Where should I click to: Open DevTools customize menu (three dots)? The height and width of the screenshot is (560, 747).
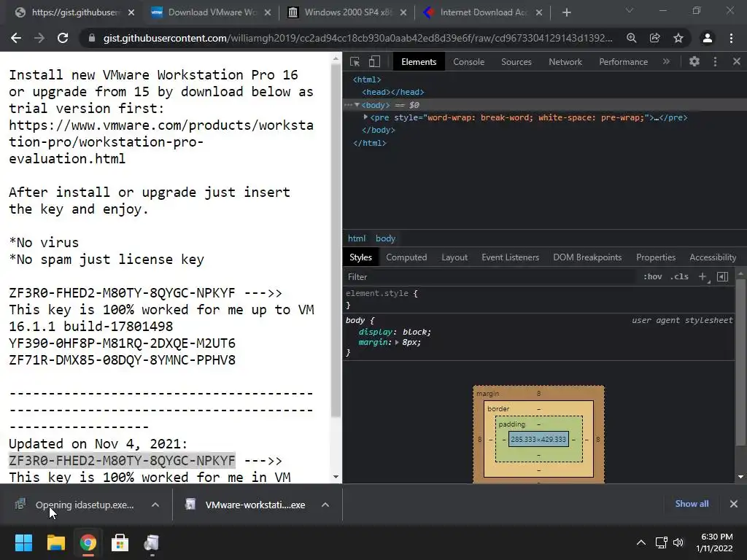(x=715, y=61)
